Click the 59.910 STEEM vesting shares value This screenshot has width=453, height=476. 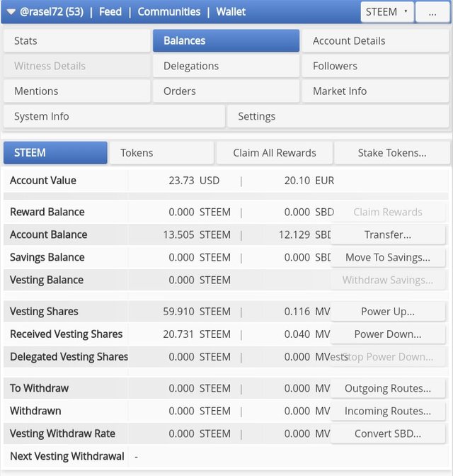pyautogui.click(x=197, y=312)
